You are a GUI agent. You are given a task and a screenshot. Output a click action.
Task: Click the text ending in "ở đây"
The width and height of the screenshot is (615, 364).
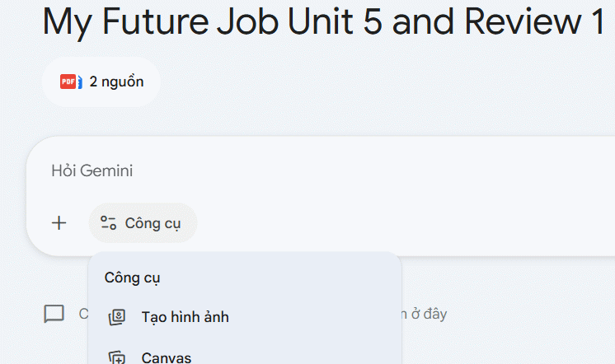tap(425, 314)
